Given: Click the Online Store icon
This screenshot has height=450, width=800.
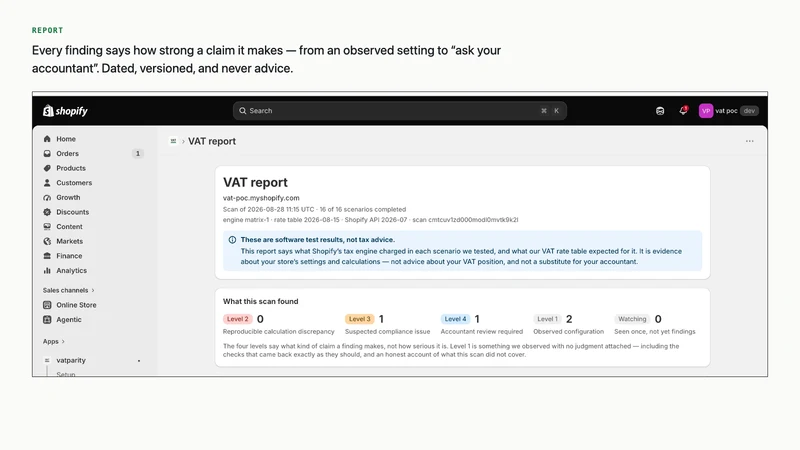Looking at the screenshot, I should [47, 305].
